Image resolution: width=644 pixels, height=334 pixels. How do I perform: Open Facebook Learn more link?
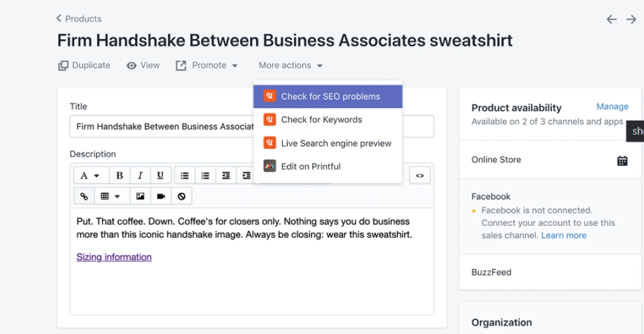click(x=563, y=235)
